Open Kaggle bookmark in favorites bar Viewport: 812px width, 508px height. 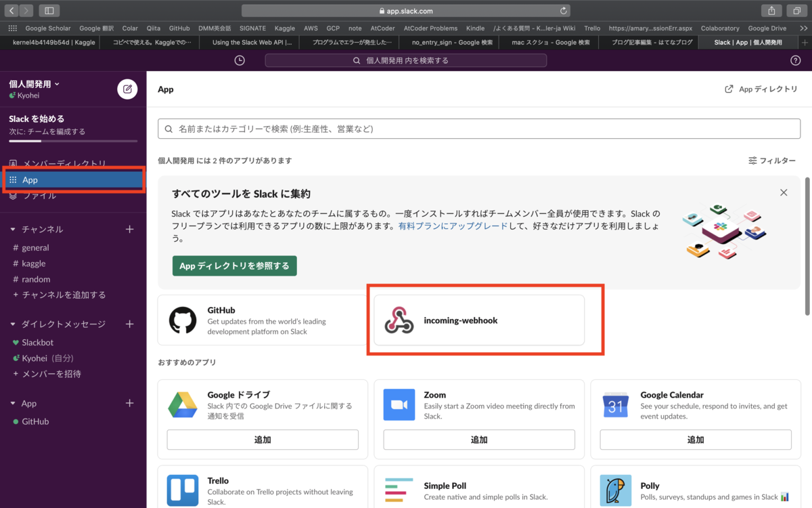tap(285, 28)
